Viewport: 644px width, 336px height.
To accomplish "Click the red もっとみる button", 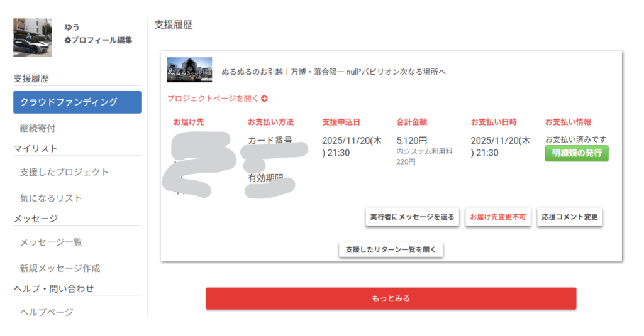I will [x=391, y=298].
